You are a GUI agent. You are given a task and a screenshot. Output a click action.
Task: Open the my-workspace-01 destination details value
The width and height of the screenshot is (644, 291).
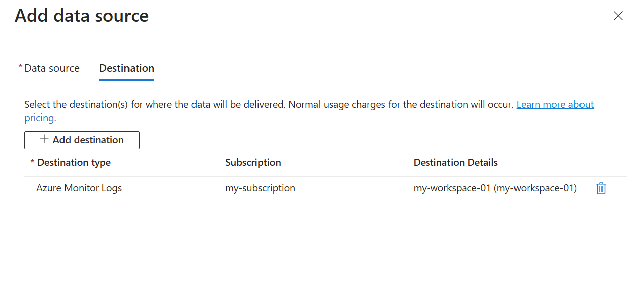(495, 188)
